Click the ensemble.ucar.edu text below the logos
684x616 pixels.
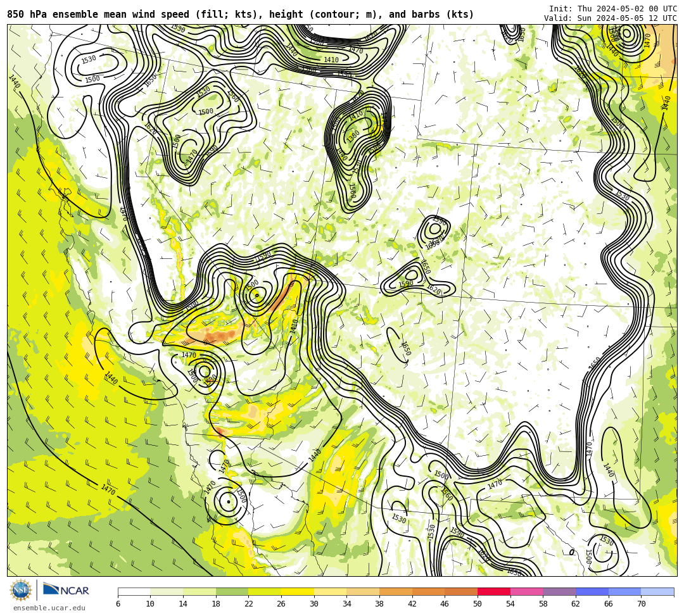click(49, 608)
